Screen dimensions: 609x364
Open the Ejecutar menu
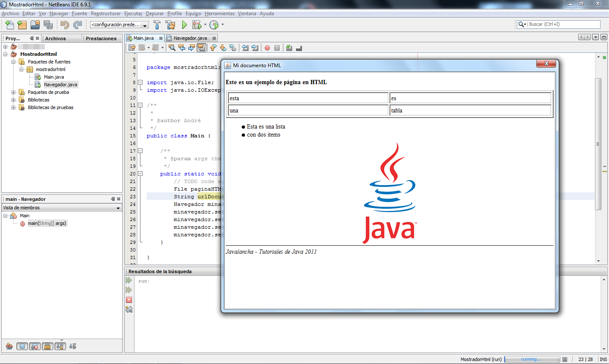pos(133,14)
